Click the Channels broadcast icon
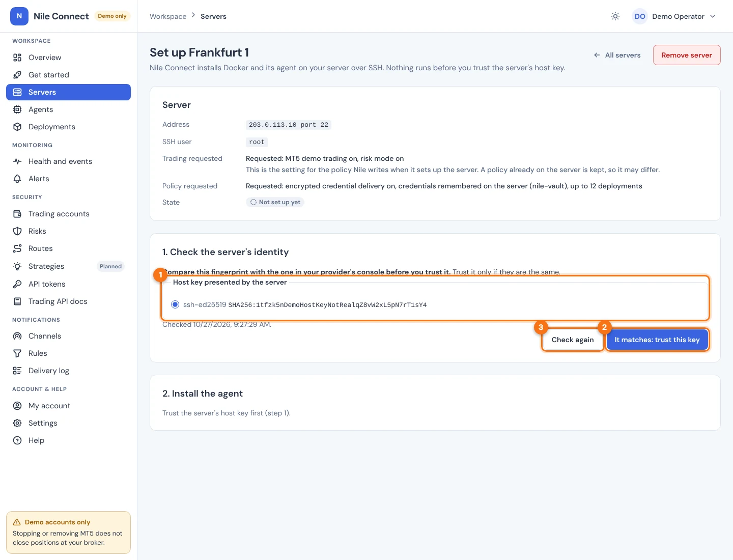 (x=17, y=336)
